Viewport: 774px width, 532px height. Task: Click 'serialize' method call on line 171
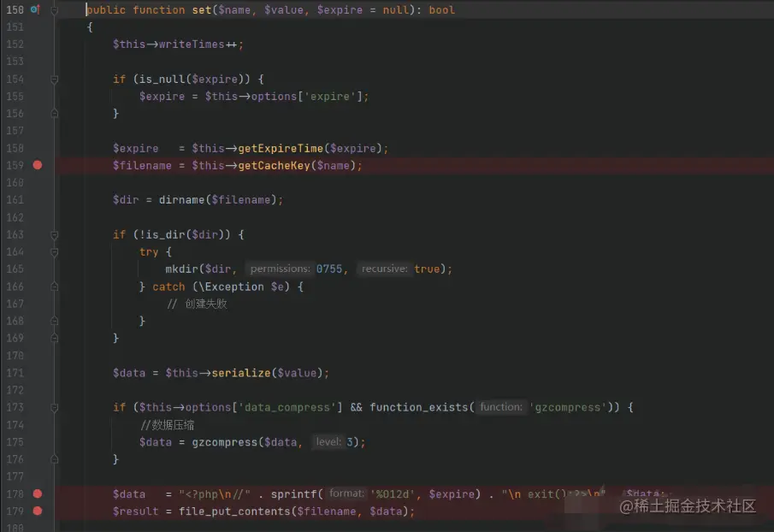coord(241,373)
